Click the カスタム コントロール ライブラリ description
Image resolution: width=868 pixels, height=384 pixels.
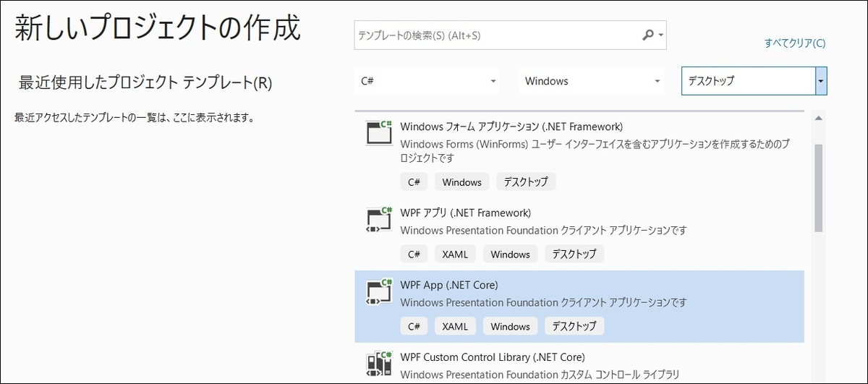540,375
